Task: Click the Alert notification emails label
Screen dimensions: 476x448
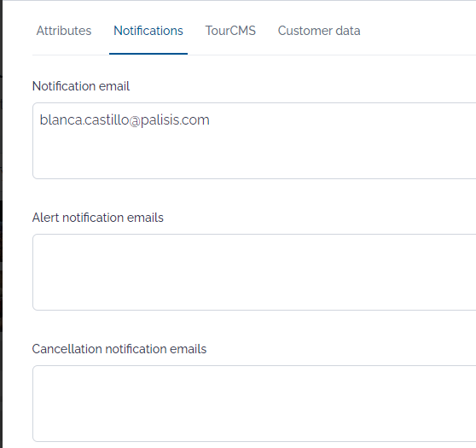Action: [x=98, y=218]
